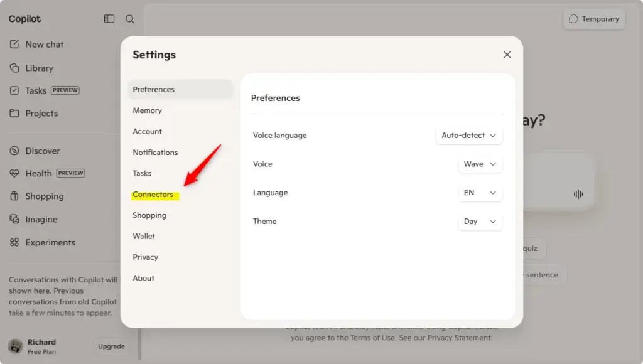Click the Library icon in sidebar
This screenshot has width=643, height=364.
14,68
